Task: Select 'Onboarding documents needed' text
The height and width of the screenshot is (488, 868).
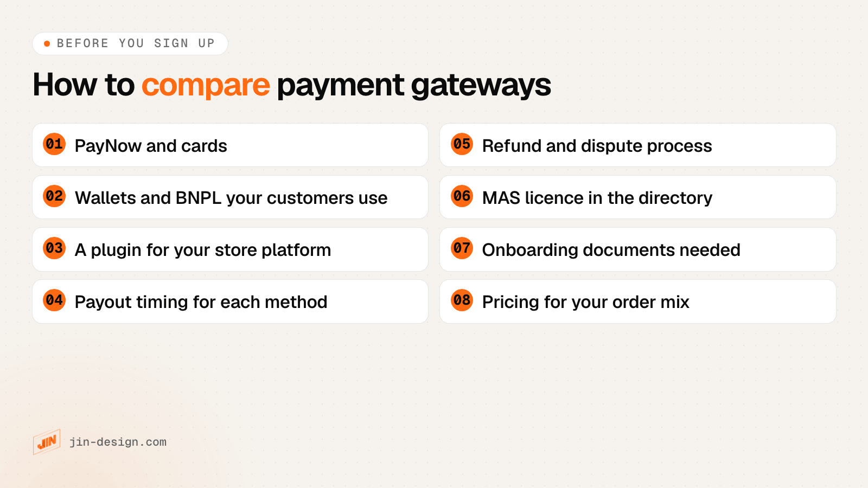Action: click(611, 250)
